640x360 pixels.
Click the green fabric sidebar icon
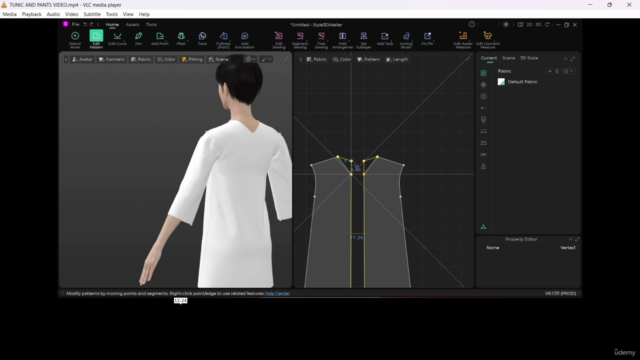click(484, 73)
